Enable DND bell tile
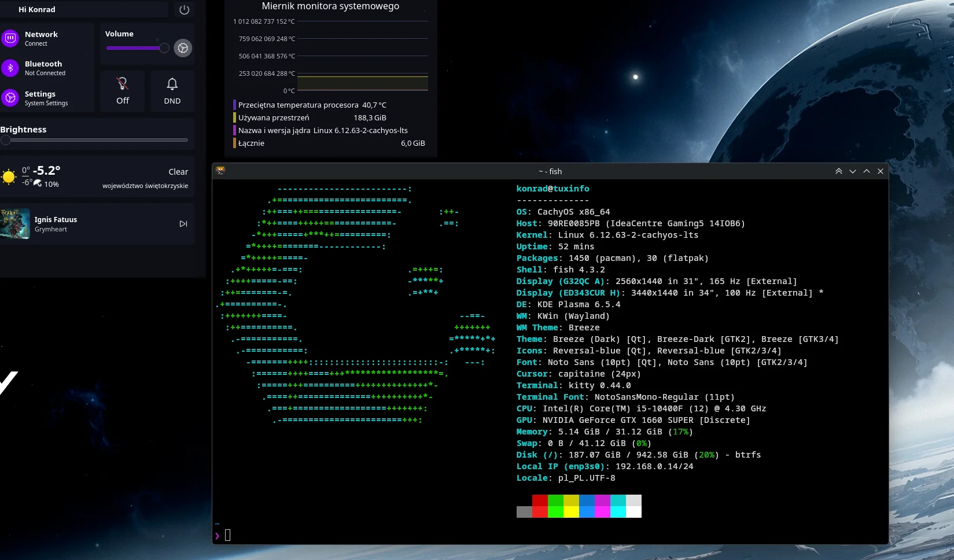 coord(172,91)
